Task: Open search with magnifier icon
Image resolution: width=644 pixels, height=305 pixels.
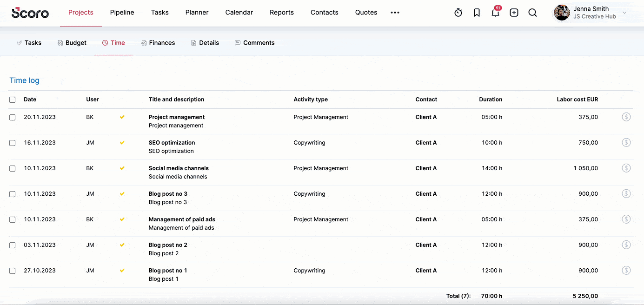Action: click(x=532, y=13)
